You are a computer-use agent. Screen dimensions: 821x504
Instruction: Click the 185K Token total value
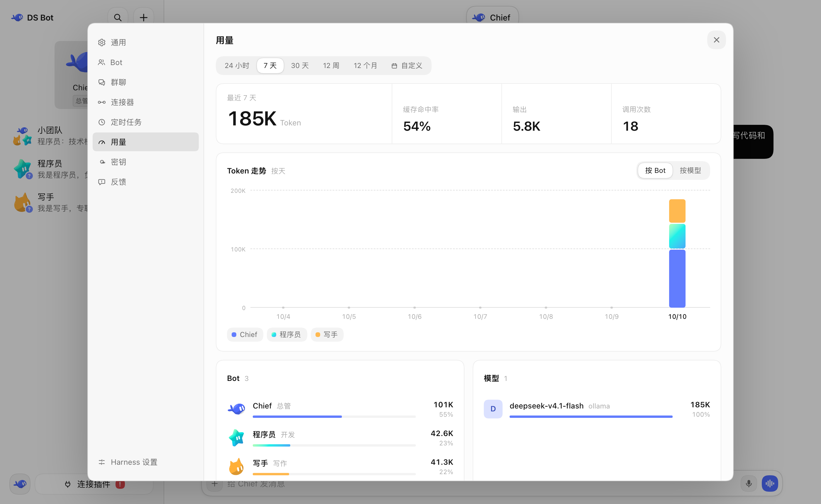(252, 119)
